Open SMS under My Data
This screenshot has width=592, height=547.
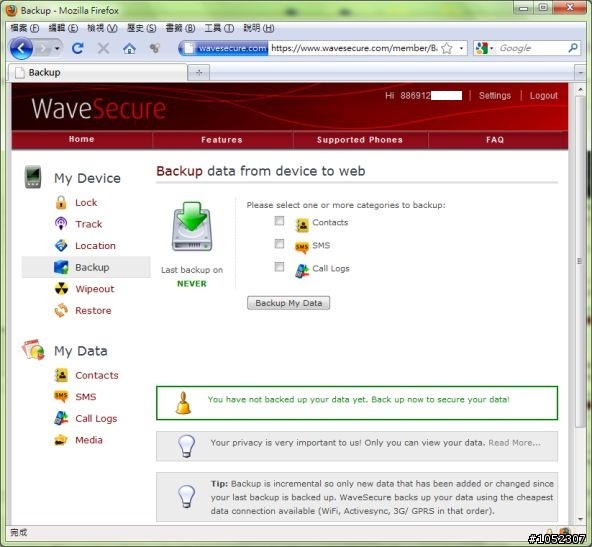(x=86, y=397)
